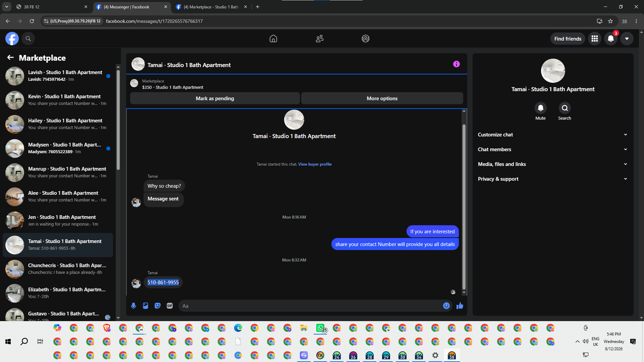Mute this chat with the bell icon
644x362 pixels.
click(x=540, y=108)
